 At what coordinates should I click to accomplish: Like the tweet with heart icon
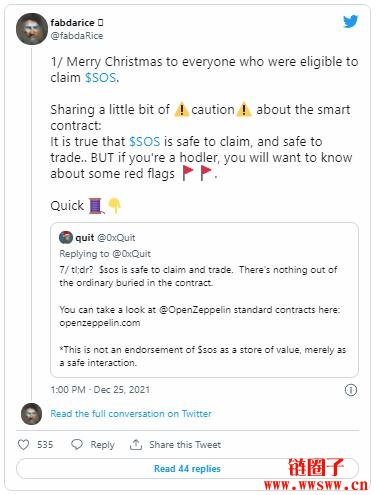[23, 444]
